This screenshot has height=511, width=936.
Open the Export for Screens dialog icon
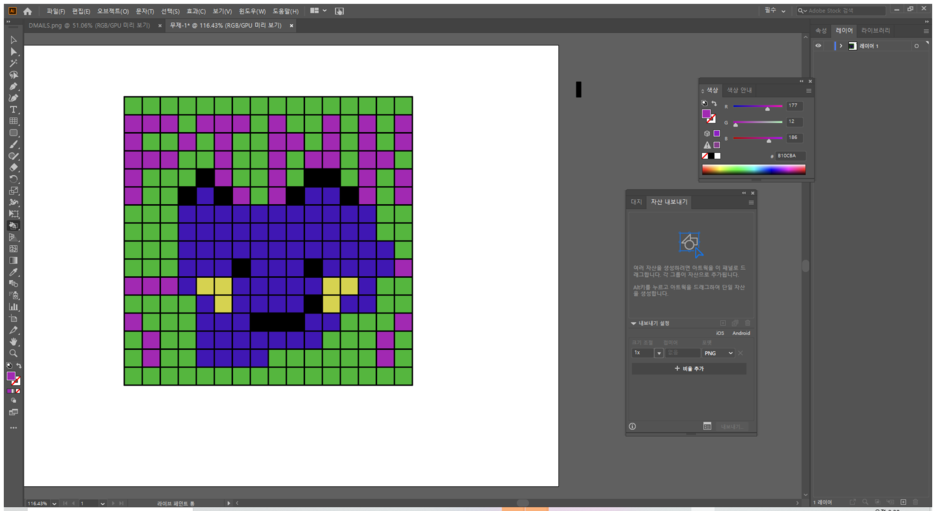pos(707,426)
